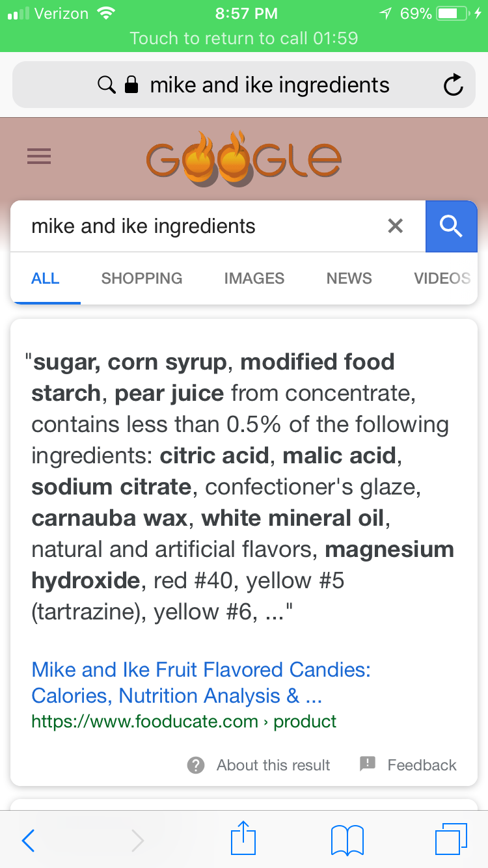Go back with Safari's back arrow
The width and height of the screenshot is (488, 868).
(x=28, y=841)
